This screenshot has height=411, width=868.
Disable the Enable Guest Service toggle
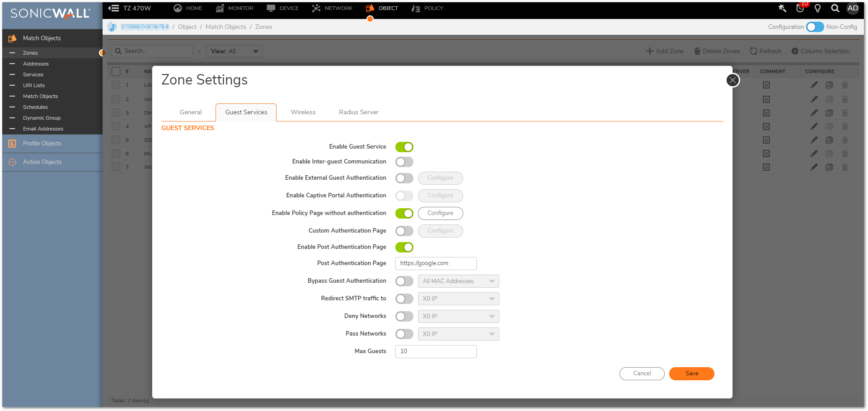click(x=404, y=147)
